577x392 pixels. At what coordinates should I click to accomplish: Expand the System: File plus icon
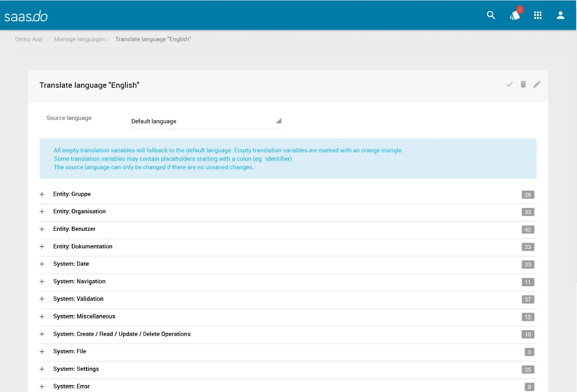[x=42, y=351]
